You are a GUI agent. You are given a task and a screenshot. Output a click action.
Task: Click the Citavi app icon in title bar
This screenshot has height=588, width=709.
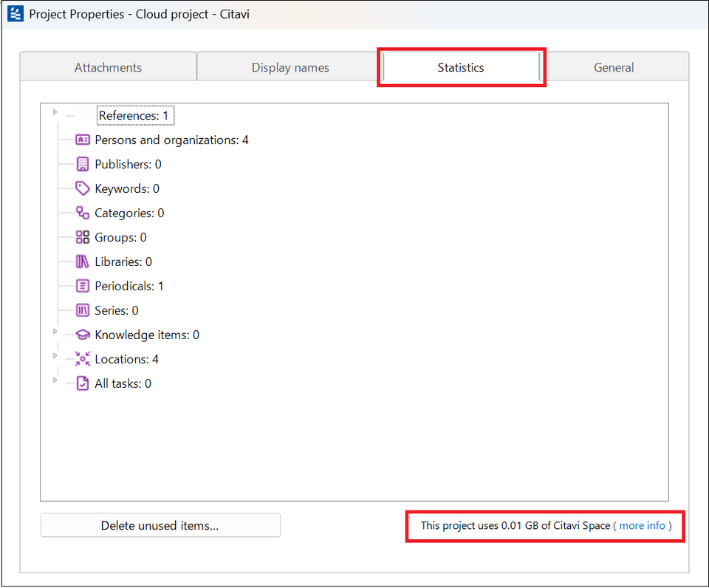coord(16,14)
